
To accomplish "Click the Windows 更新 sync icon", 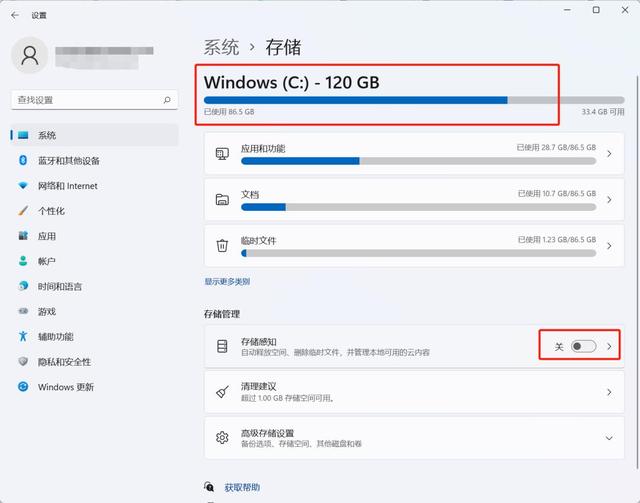I will click(23, 386).
